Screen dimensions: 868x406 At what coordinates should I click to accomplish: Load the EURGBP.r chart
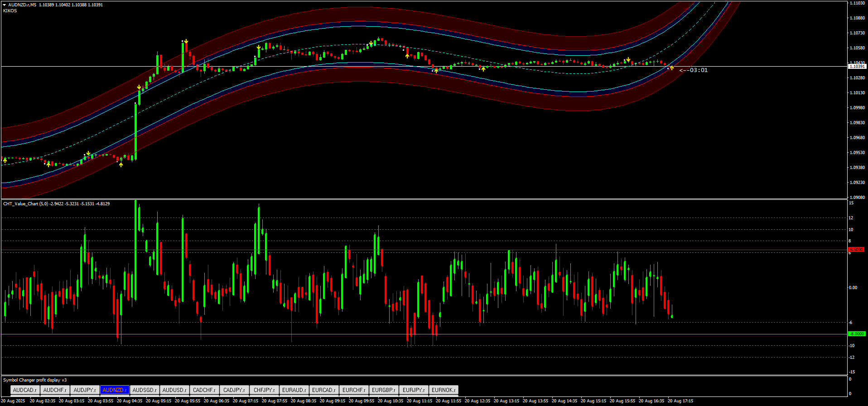[384, 390]
